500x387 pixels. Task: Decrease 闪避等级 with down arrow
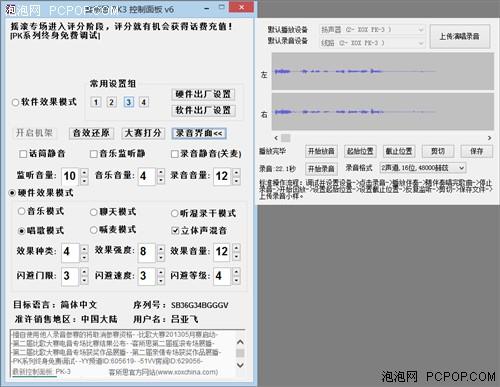pos(236,280)
